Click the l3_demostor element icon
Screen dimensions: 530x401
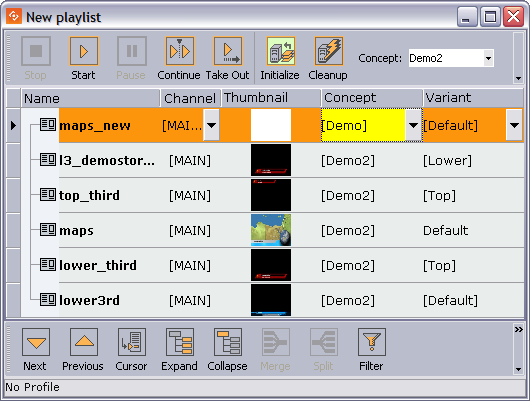coord(48,159)
